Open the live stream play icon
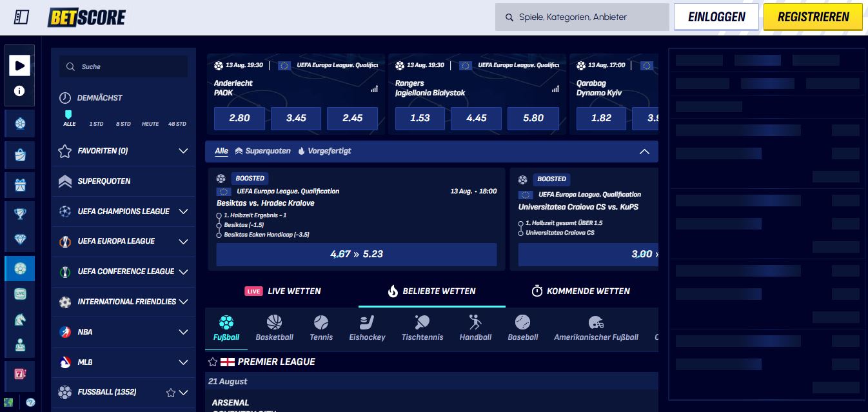 point(19,65)
